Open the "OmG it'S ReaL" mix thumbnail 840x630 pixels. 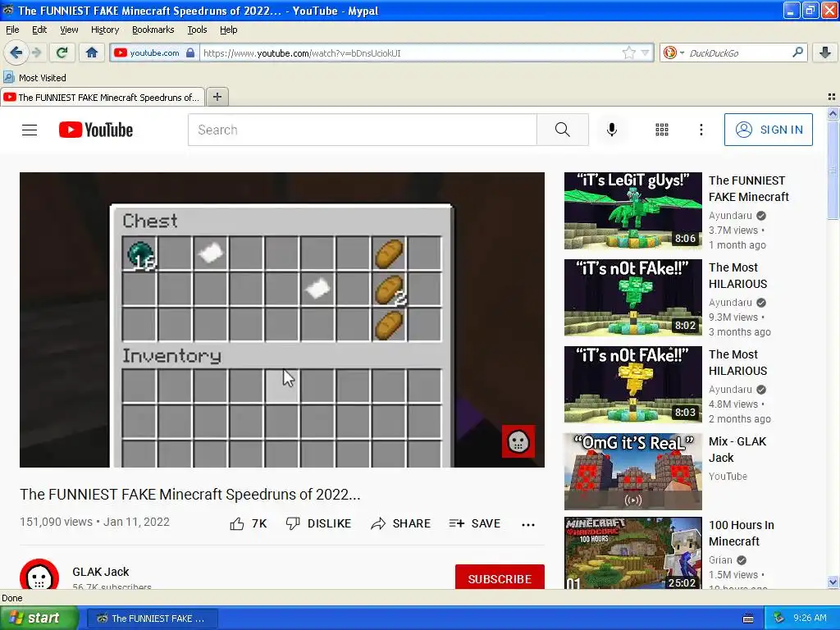click(x=632, y=472)
